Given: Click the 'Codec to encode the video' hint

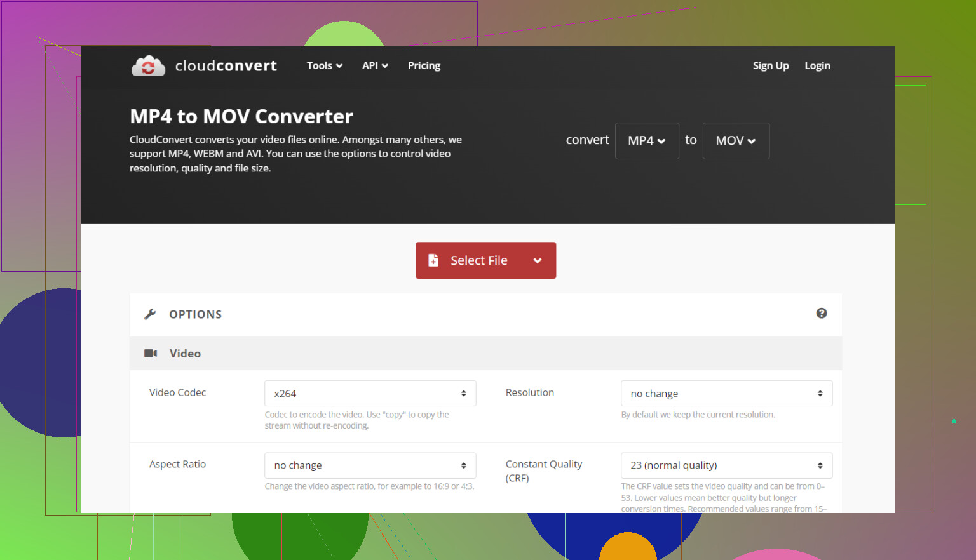Looking at the screenshot, I should coord(357,420).
